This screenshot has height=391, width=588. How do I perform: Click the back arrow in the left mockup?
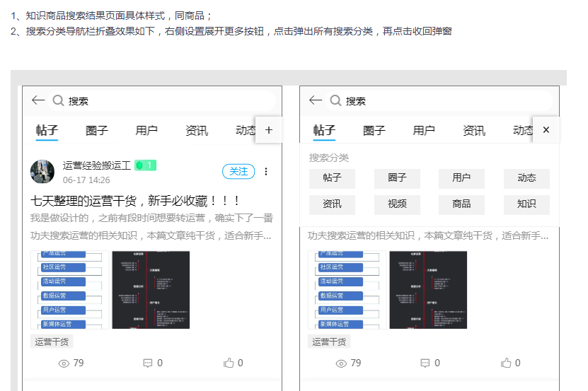coord(38,101)
